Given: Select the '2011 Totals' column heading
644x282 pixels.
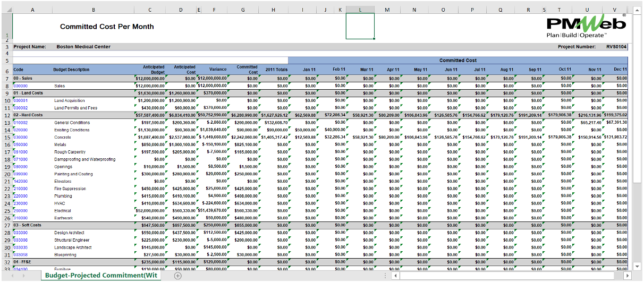Looking at the screenshot, I should 276,70.
